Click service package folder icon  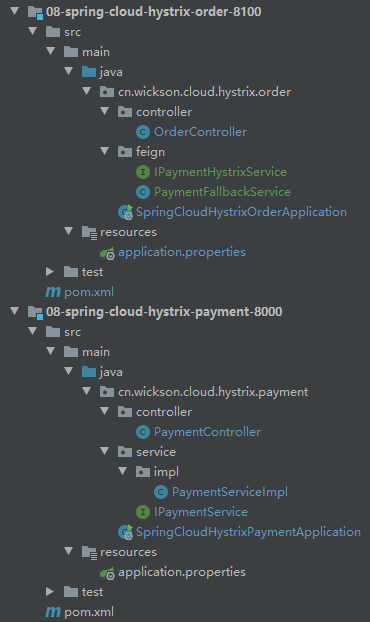click(125, 452)
